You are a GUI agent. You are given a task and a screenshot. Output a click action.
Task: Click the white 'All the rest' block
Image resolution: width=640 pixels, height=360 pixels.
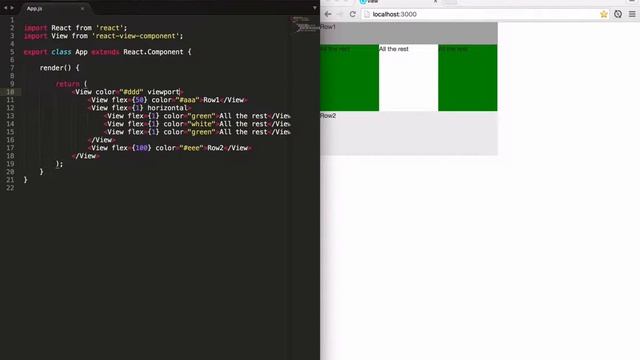(409, 78)
